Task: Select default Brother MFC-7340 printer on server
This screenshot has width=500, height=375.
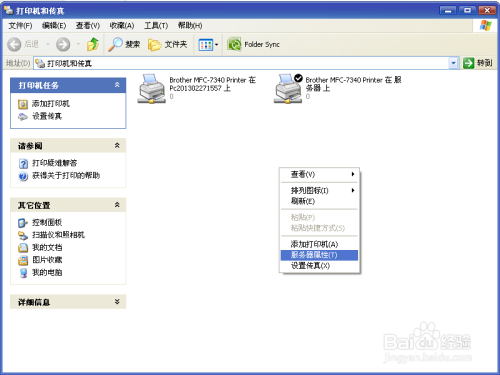Action: click(337, 88)
